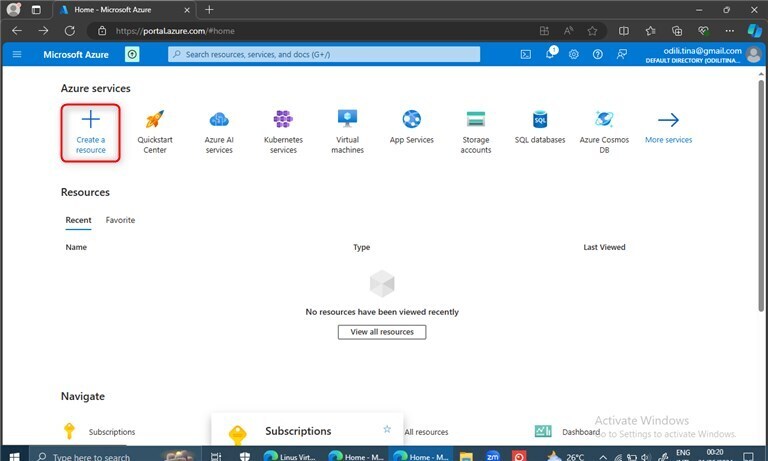Click the Microsoft Azure home label
This screenshot has width=768, height=461.
point(76,54)
